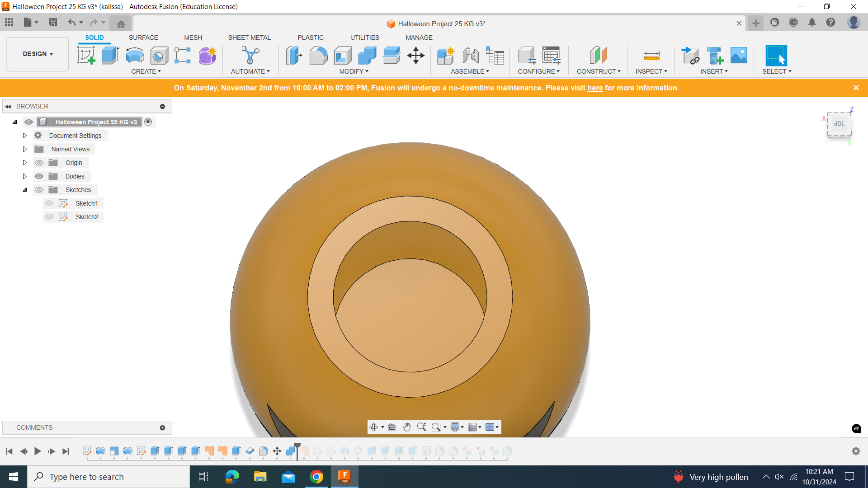Open the notifications bell
This screenshot has height=488, width=868.
[812, 22]
